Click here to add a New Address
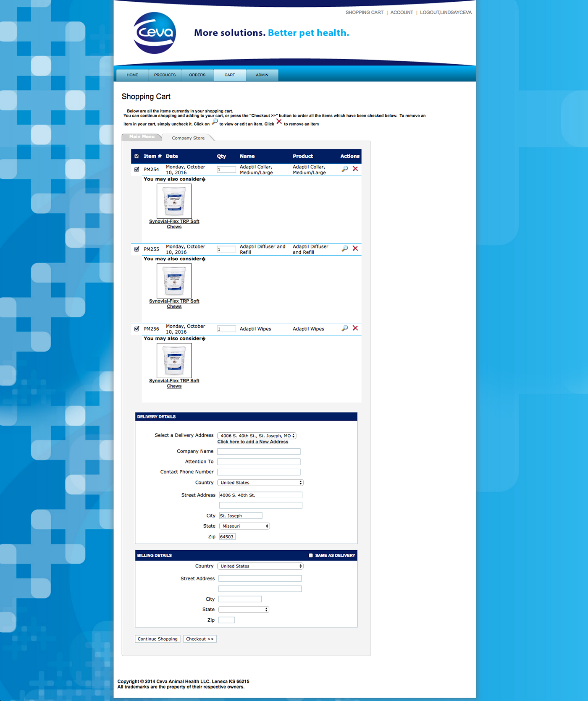588x701 pixels. pos(253,442)
